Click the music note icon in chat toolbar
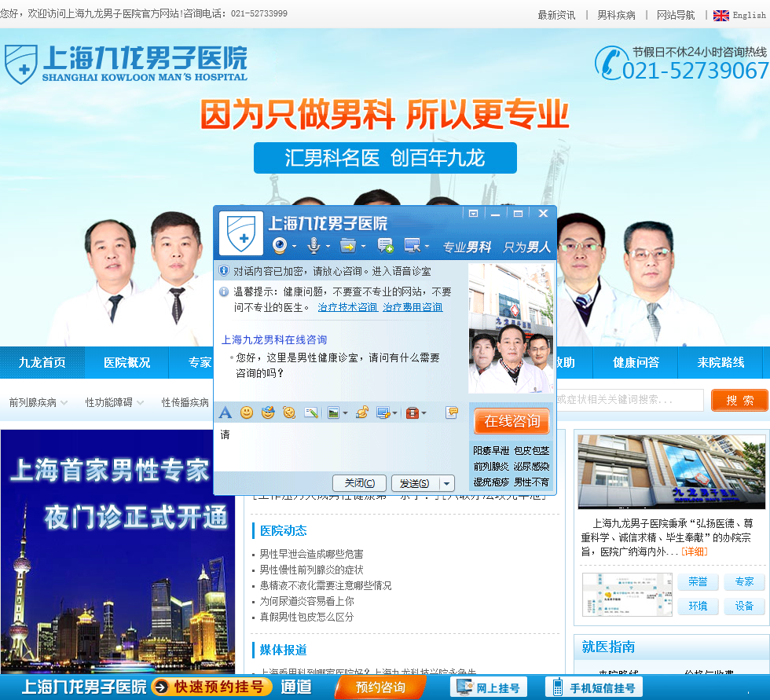 [362, 412]
